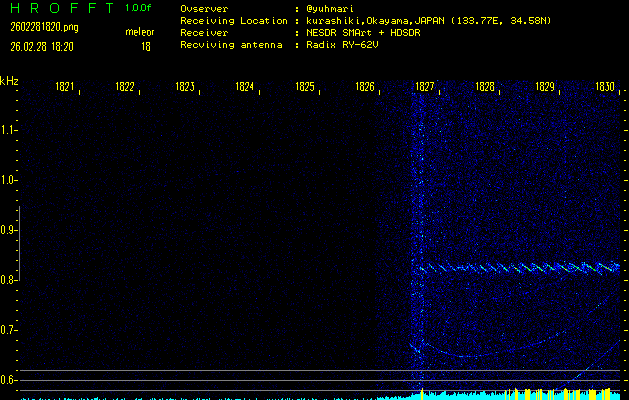Click the 1.0.0f version label
The image size is (629, 400).
(x=140, y=8)
